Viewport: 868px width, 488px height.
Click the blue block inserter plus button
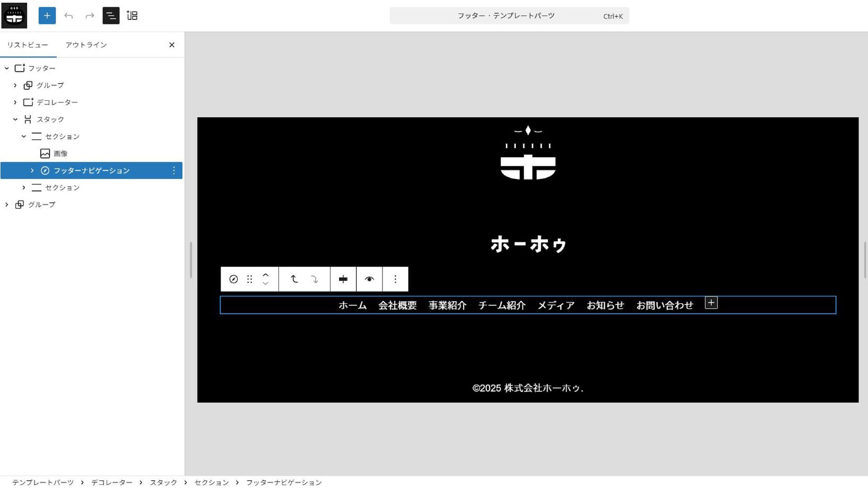tap(47, 16)
